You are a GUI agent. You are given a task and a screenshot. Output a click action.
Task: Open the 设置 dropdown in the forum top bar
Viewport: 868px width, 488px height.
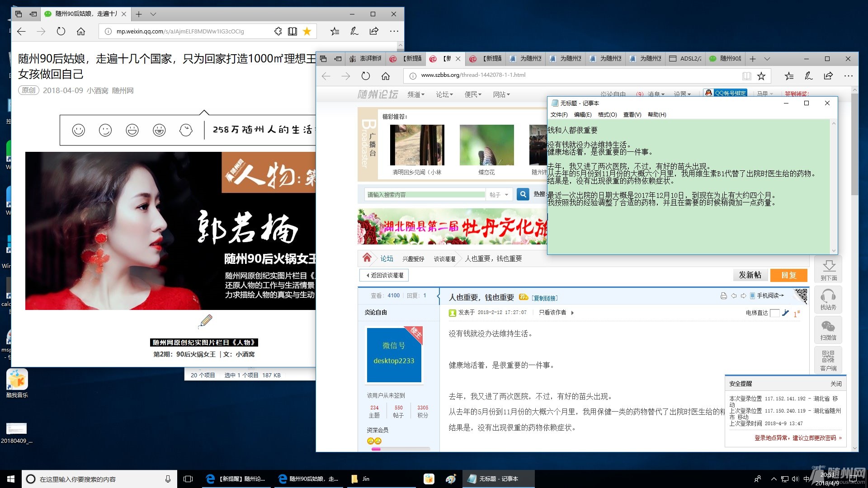pyautogui.click(x=682, y=94)
